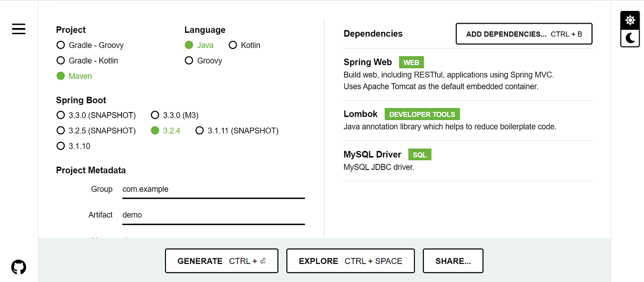Viewport: 644px width, 282px height.
Task: Select Kotlin language option
Action: pos(233,45)
